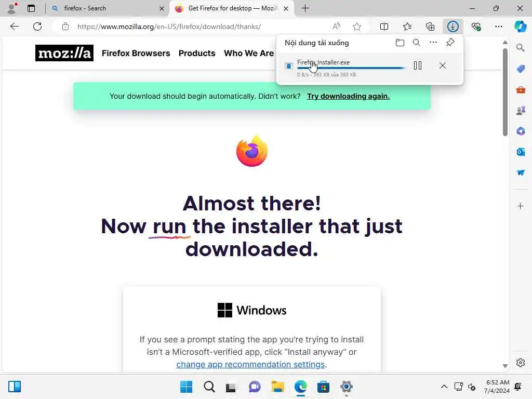
Task: Open Firefox Browsers navigation menu
Action: [x=136, y=54]
